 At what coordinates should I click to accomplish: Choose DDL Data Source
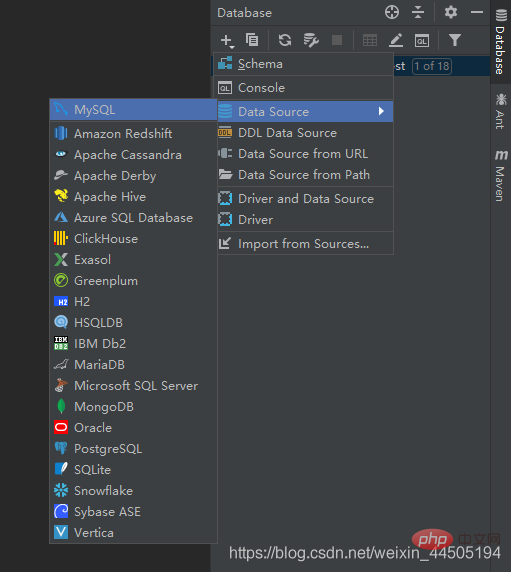tap(305, 133)
